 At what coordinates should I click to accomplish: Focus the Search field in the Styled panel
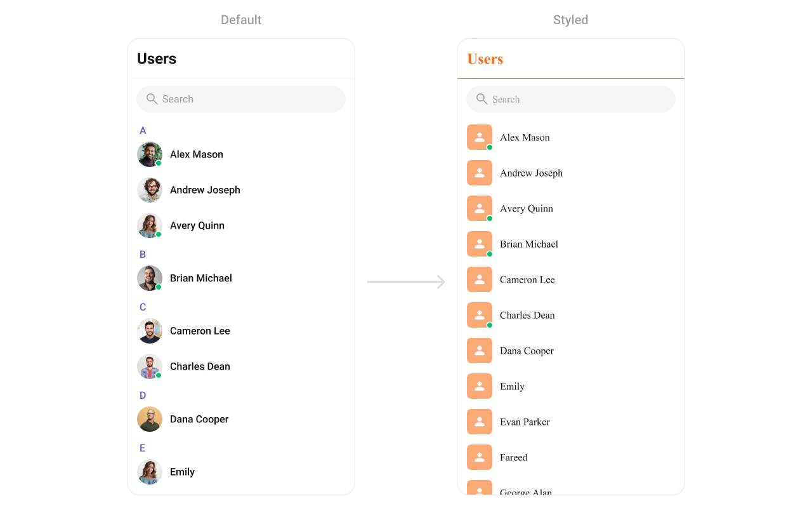[x=571, y=99]
